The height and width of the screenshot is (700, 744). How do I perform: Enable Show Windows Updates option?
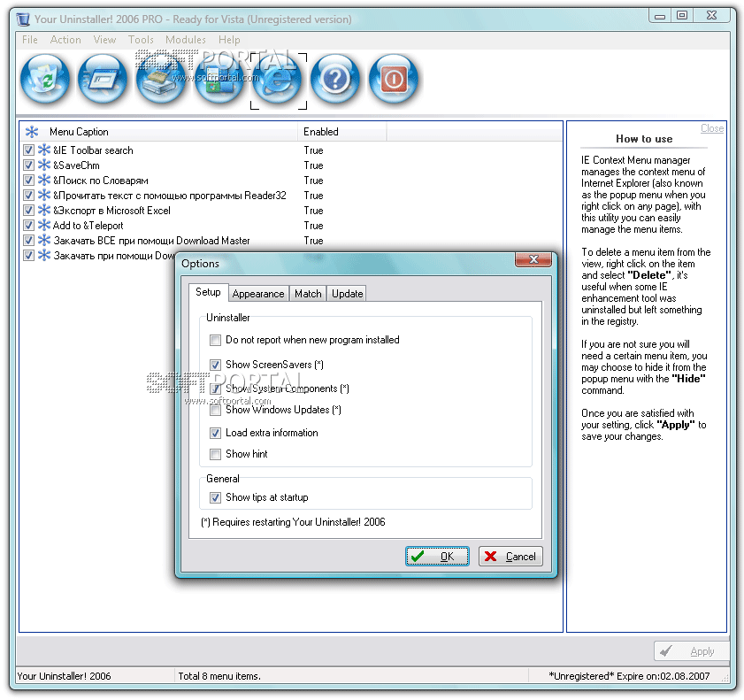216,410
